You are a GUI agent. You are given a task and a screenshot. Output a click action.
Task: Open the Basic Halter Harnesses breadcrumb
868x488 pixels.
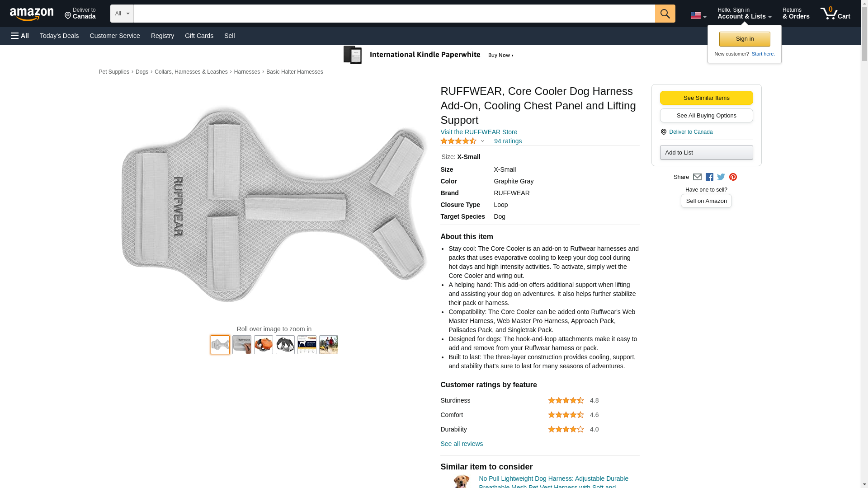point(294,72)
